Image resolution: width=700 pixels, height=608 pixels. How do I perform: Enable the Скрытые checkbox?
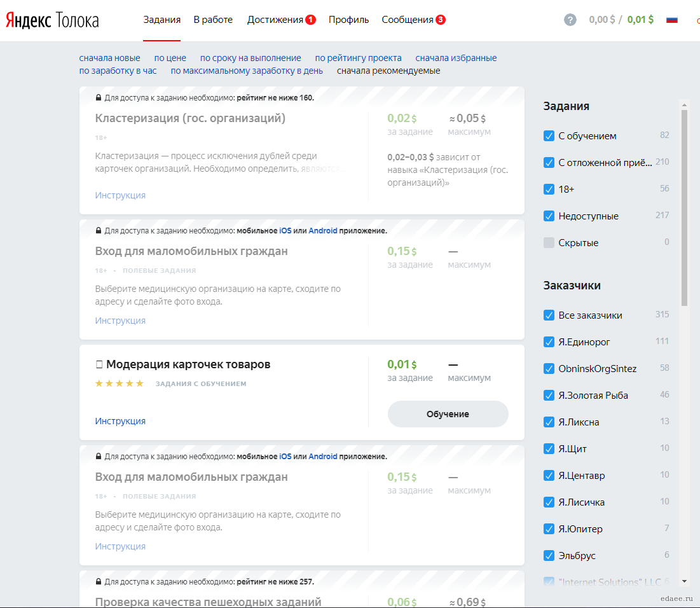[549, 242]
